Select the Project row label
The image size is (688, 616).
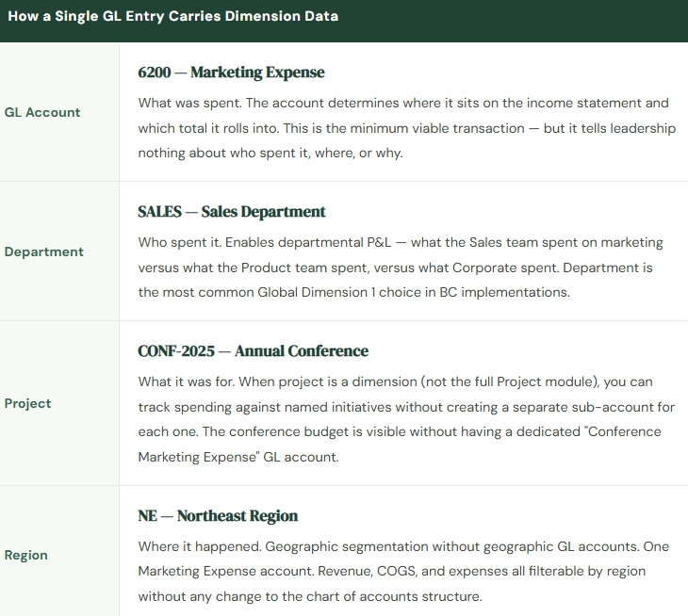(x=28, y=403)
